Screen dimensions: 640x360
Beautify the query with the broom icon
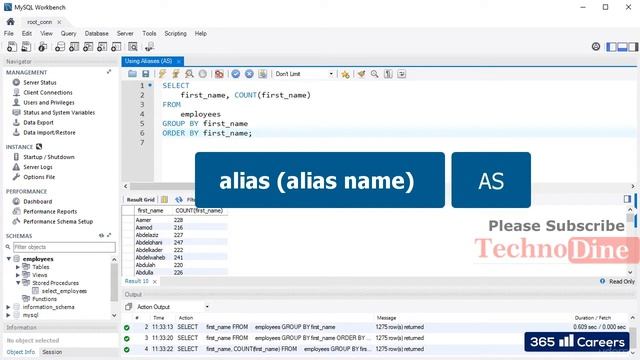point(361,74)
